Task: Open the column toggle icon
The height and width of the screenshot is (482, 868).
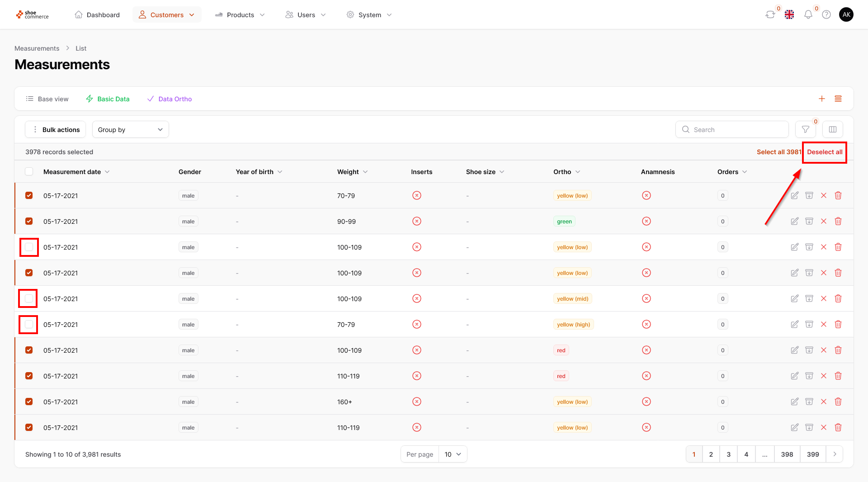Action: pyautogui.click(x=832, y=130)
